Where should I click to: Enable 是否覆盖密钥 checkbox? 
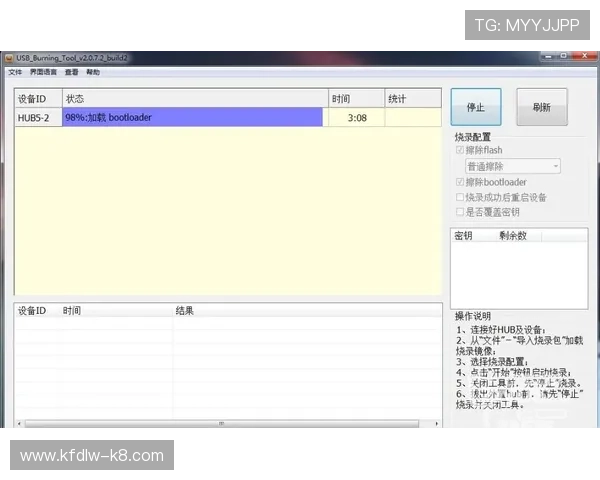[x=460, y=212]
